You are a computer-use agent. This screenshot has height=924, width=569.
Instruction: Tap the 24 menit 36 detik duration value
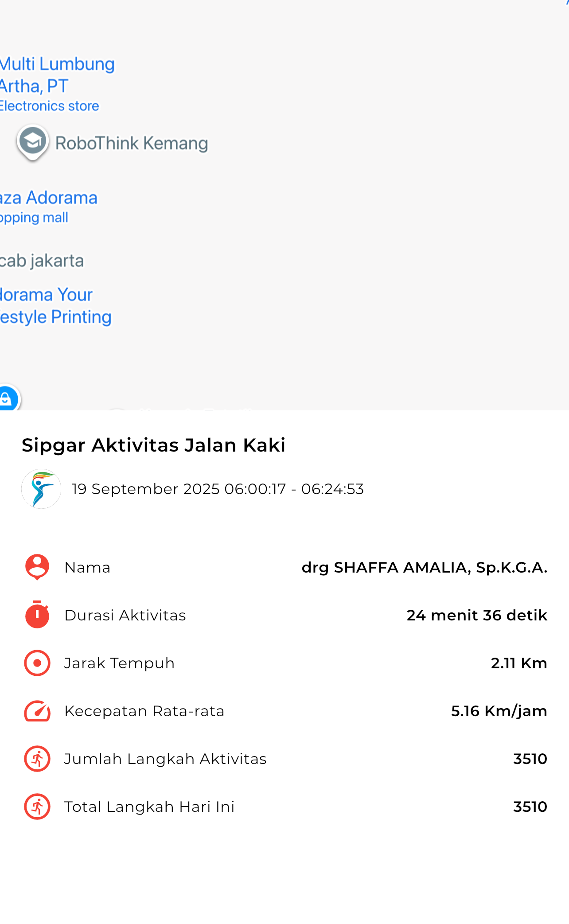pyautogui.click(x=477, y=615)
